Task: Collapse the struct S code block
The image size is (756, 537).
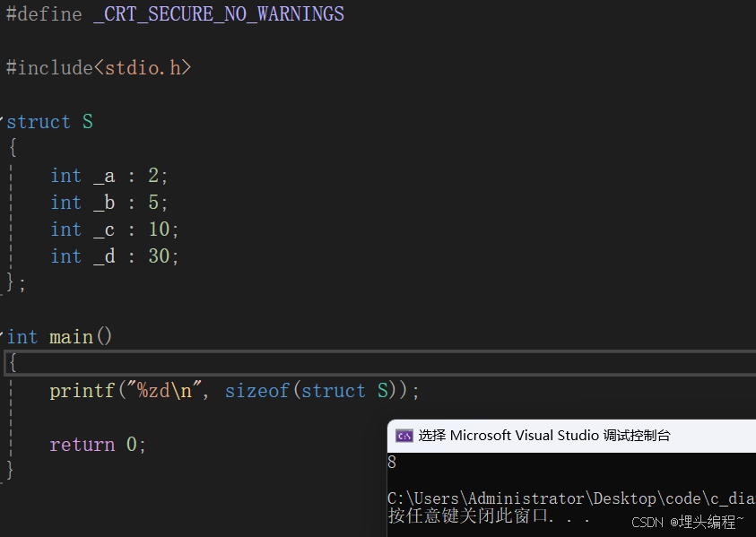Action: 2,117
